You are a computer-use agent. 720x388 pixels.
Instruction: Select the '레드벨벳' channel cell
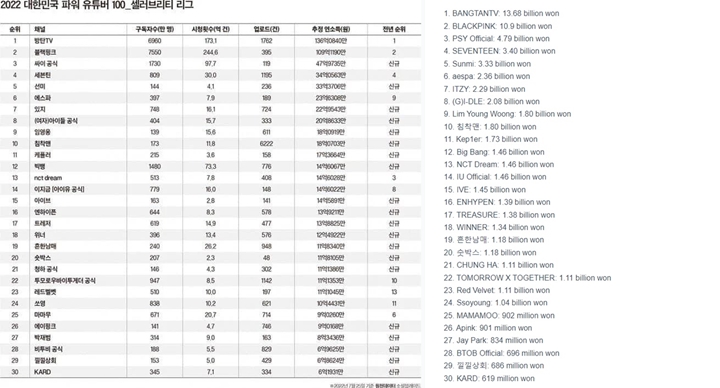(x=45, y=292)
